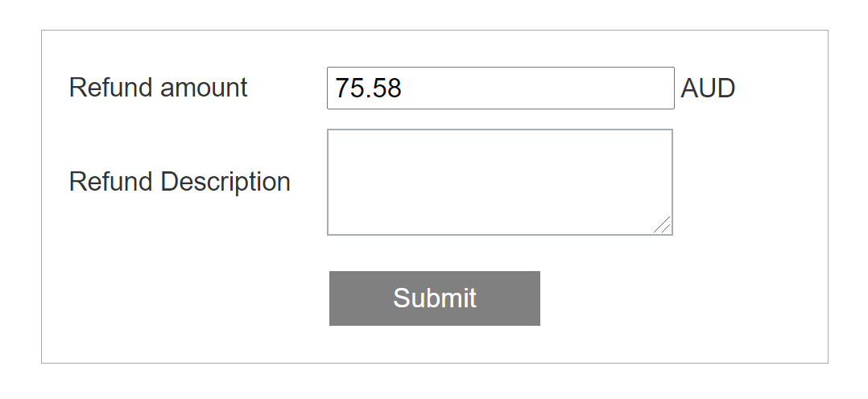Screen dimensions: 868x399
Task: Click inside the Refund Description text area
Action: coord(499,182)
